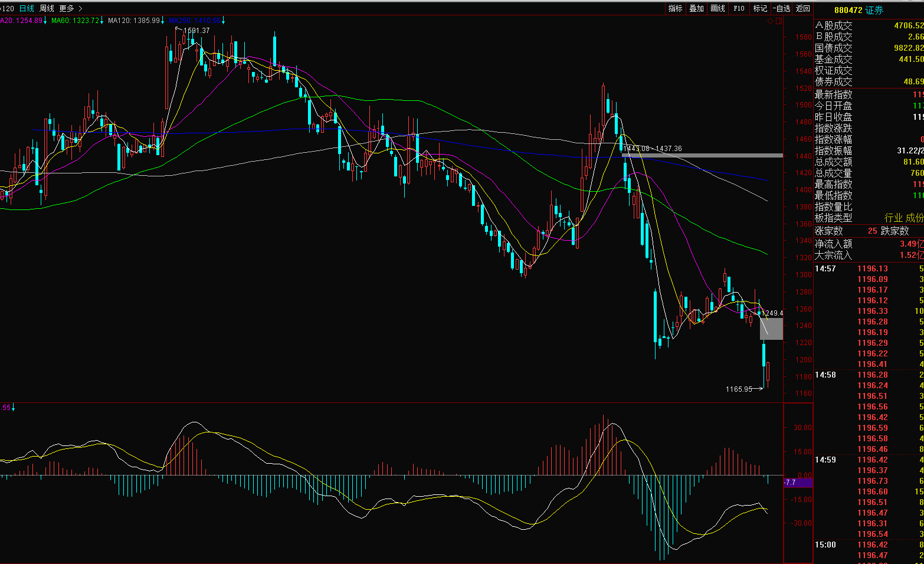Click 返回 to go back
This screenshot has height=564, width=924.
802,8
